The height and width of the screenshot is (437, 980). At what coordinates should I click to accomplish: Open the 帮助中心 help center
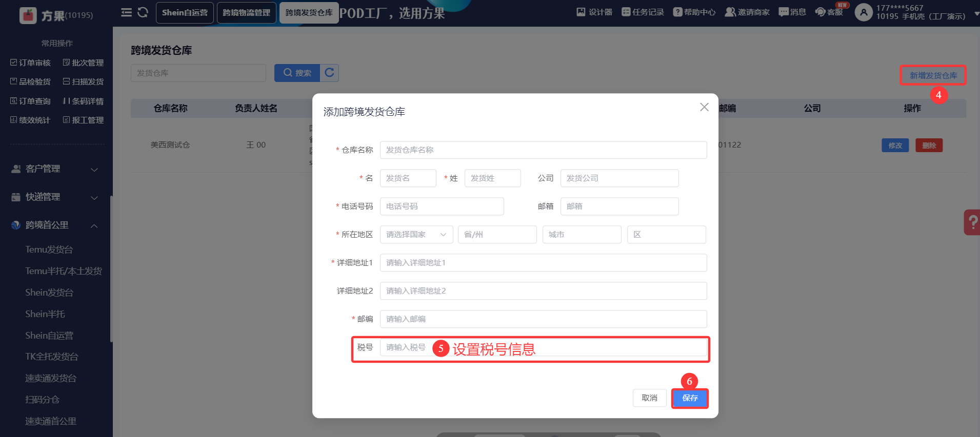click(694, 12)
